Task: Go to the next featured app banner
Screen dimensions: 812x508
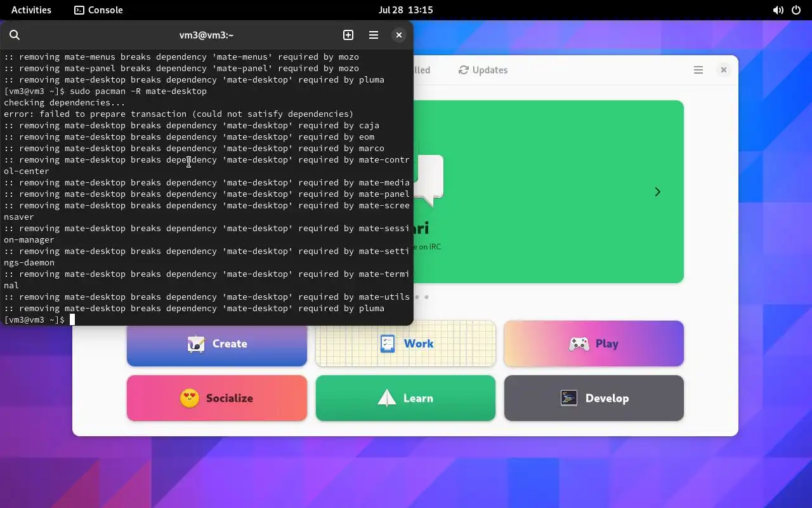Action: pyautogui.click(x=658, y=192)
